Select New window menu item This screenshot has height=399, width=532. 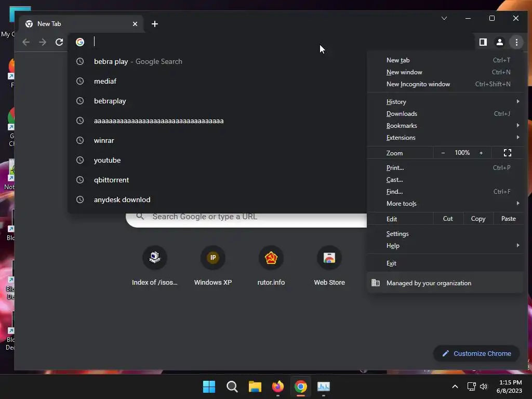pos(445,72)
